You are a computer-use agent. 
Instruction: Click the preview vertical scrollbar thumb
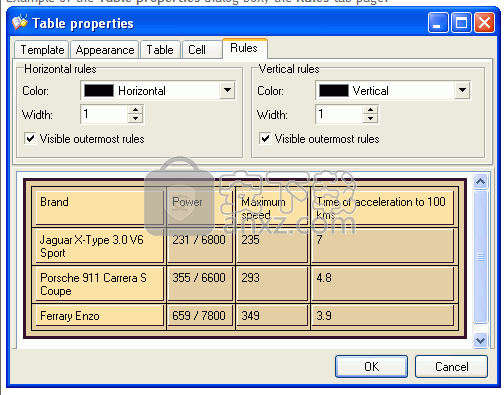click(x=480, y=257)
